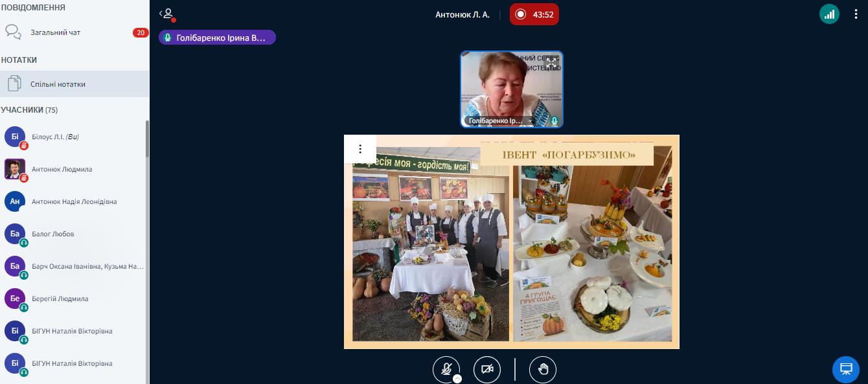This screenshot has height=384, width=868.
Task: Open Спільні нотатки shared notes
Action: 58,84
